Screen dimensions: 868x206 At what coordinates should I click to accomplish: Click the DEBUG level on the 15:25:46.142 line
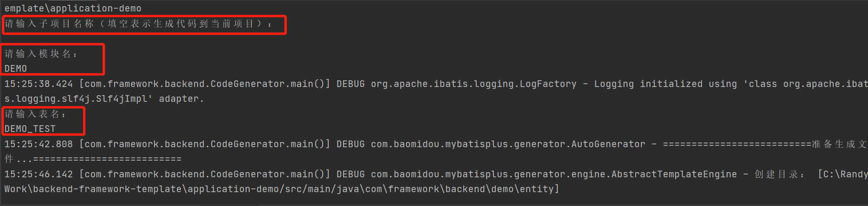tap(351, 174)
